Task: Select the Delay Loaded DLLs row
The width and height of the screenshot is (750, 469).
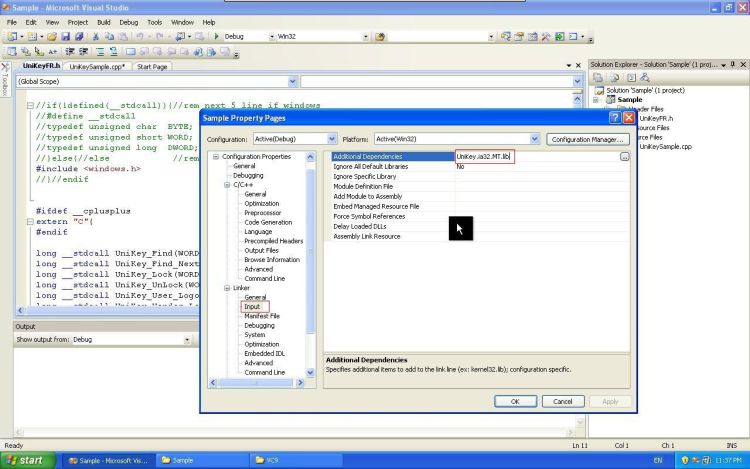Action: (480, 227)
